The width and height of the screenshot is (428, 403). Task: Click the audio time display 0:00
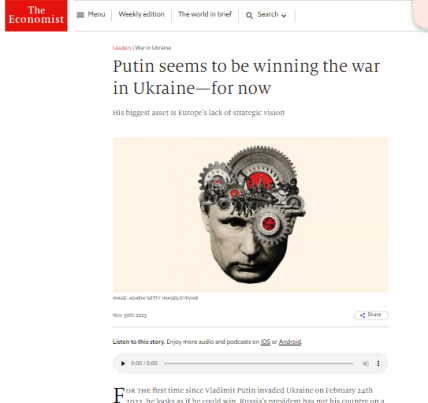[144, 363]
